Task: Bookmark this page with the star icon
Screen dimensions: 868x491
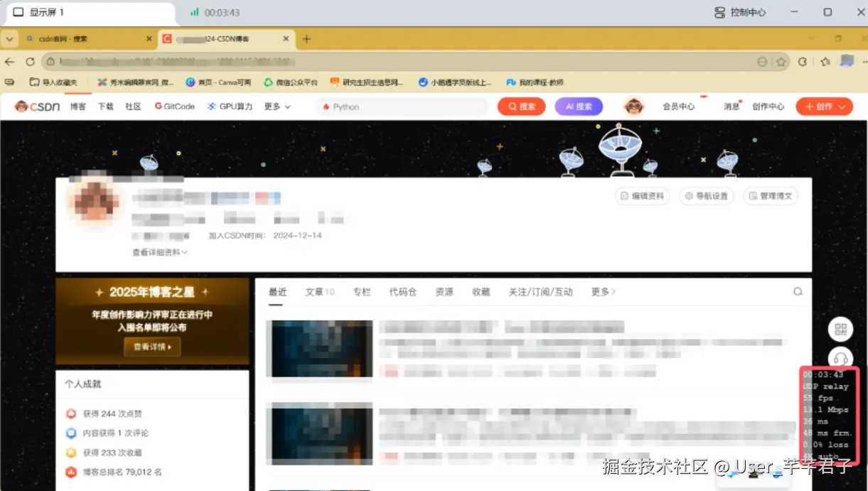Action: click(781, 62)
